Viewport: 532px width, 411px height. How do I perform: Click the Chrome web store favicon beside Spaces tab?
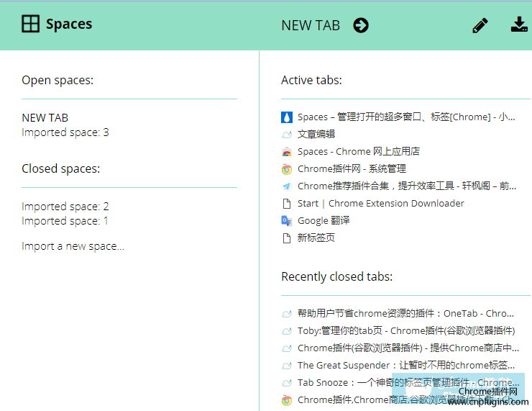coord(287,152)
